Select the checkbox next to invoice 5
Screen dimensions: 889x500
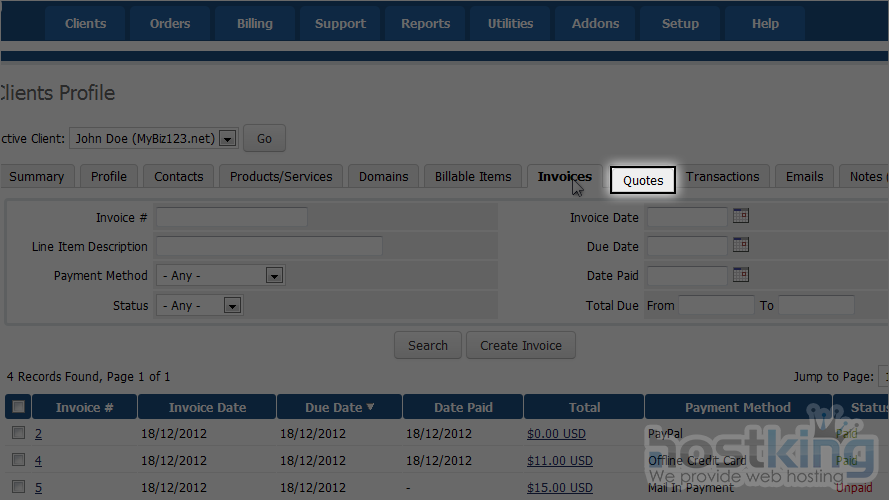pos(18,487)
